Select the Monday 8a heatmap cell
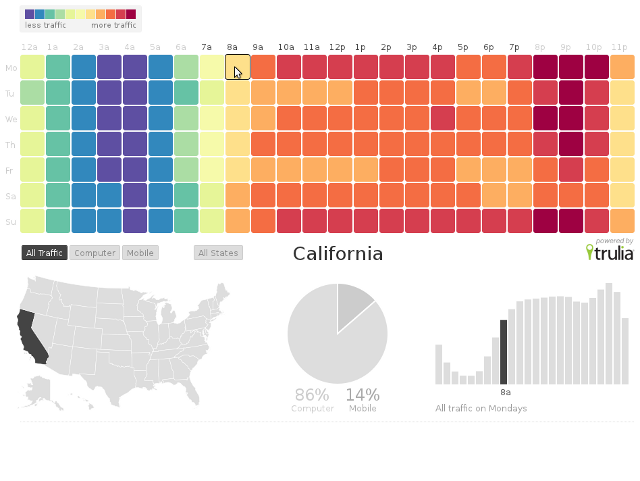The image size is (640, 481). [237, 67]
